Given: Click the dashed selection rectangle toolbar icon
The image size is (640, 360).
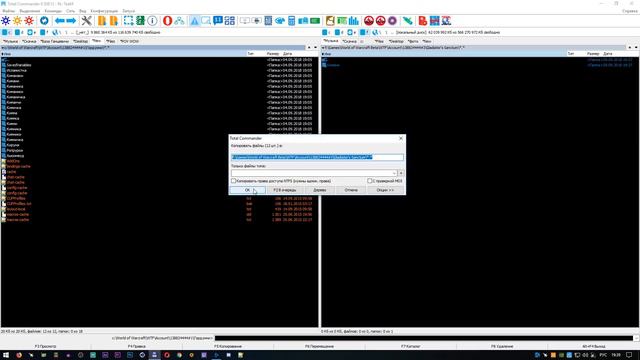Looking at the screenshot, I should (x=129, y=20).
